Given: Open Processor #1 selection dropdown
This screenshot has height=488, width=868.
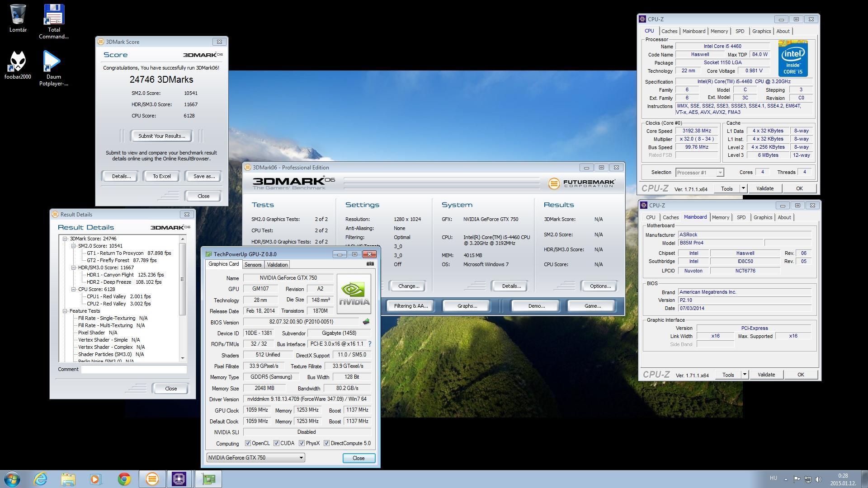Looking at the screenshot, I should coord(699,173).
